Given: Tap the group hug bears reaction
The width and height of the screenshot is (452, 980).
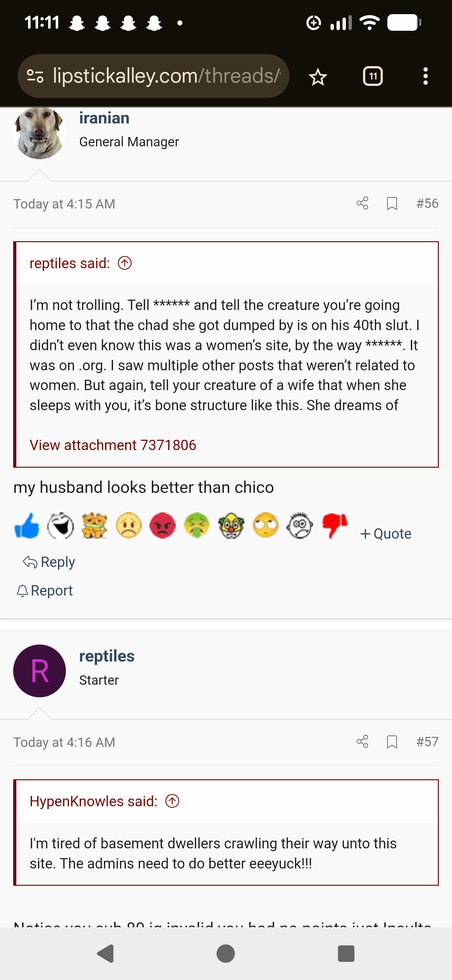Looking at the screenshot, I should (94, 526).
